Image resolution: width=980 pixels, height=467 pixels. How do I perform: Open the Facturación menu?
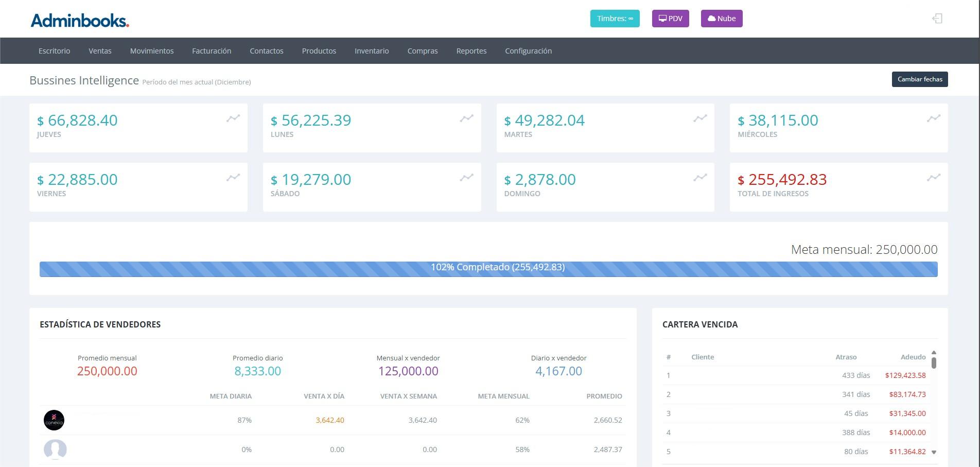212,51
